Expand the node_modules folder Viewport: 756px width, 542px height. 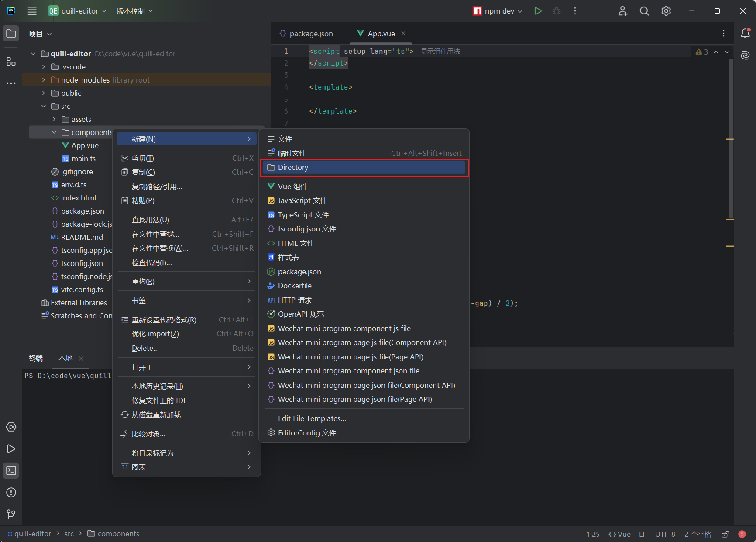click(44, 80)
